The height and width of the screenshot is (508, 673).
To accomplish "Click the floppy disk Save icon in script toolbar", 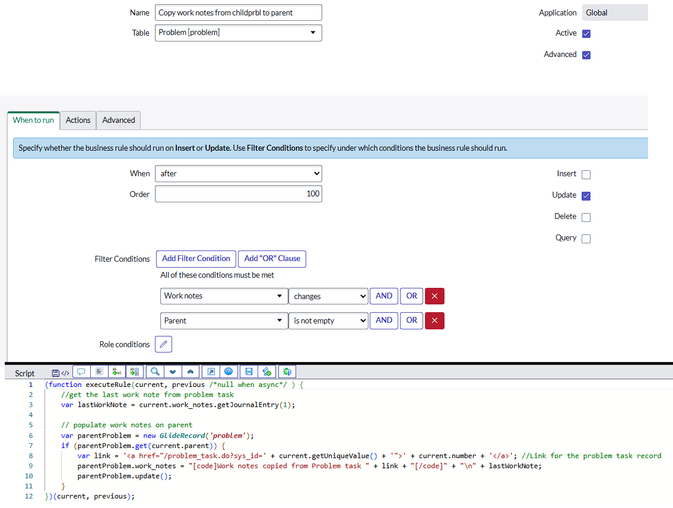I will 249,372.
